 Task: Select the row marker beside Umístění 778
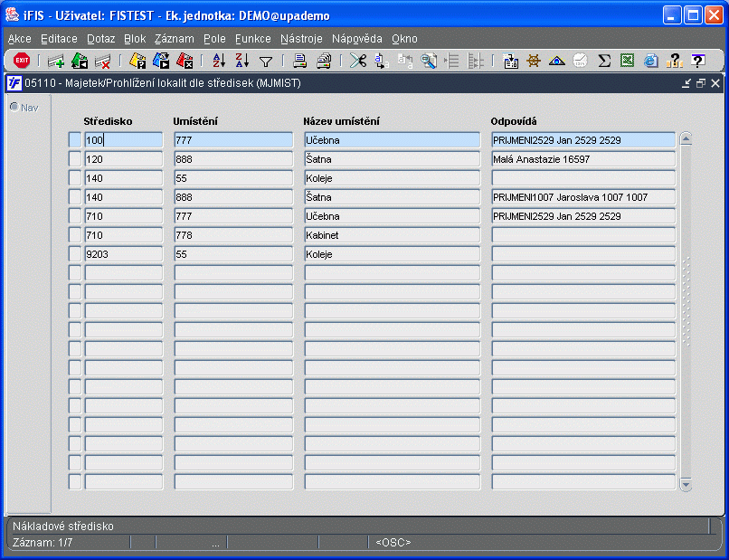(75, 235)
